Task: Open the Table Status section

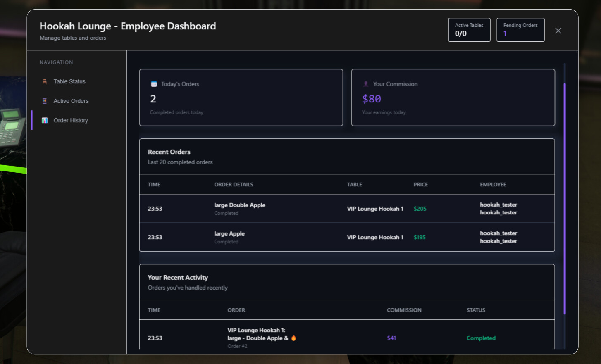Action: pyautogui.click(x=69, y=81)
